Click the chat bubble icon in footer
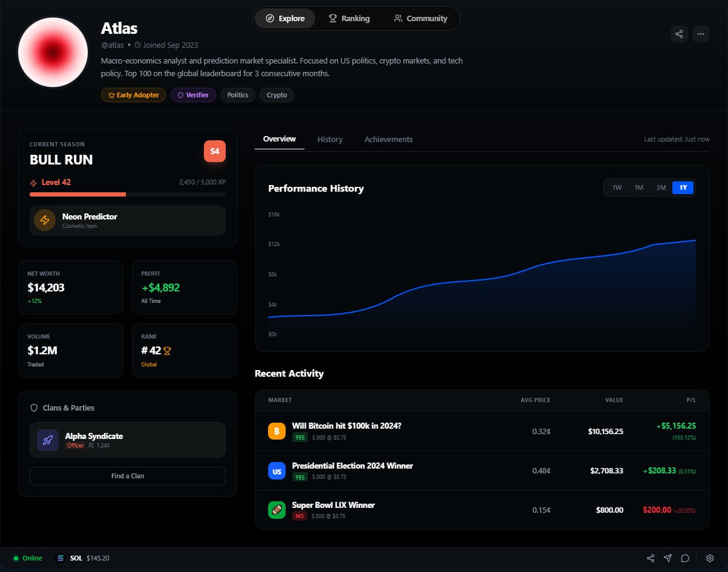 pos(685,558)
